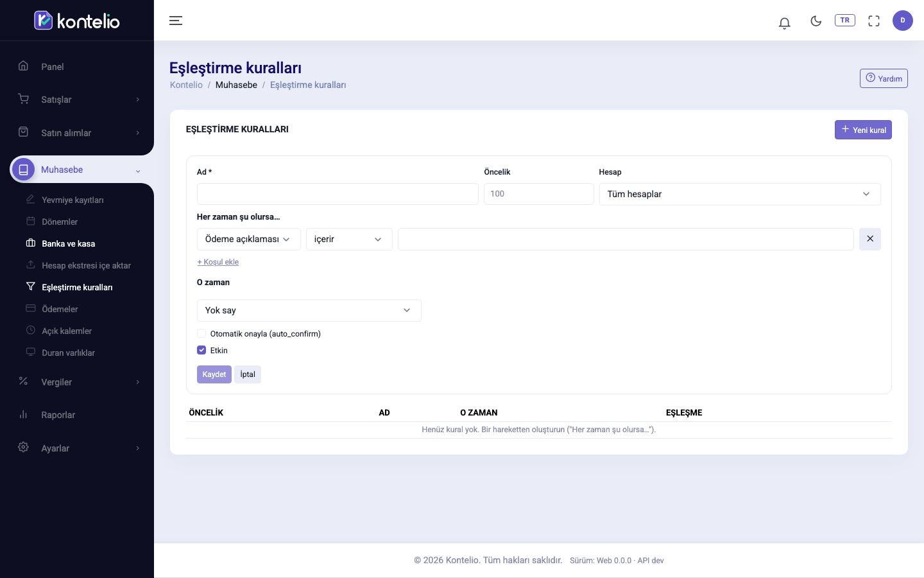This screenshot has height=578, width=924.
Task: Toggle the sidebar hamburger menu
Action: 176,21
